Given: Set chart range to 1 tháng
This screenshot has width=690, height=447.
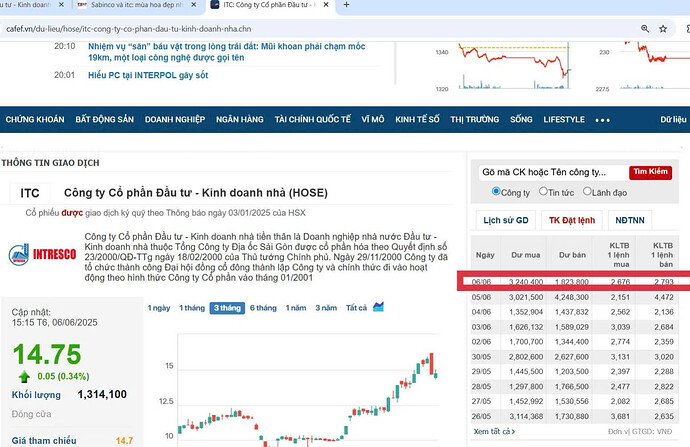Looking at the screenshot, I should click(192, 308).
